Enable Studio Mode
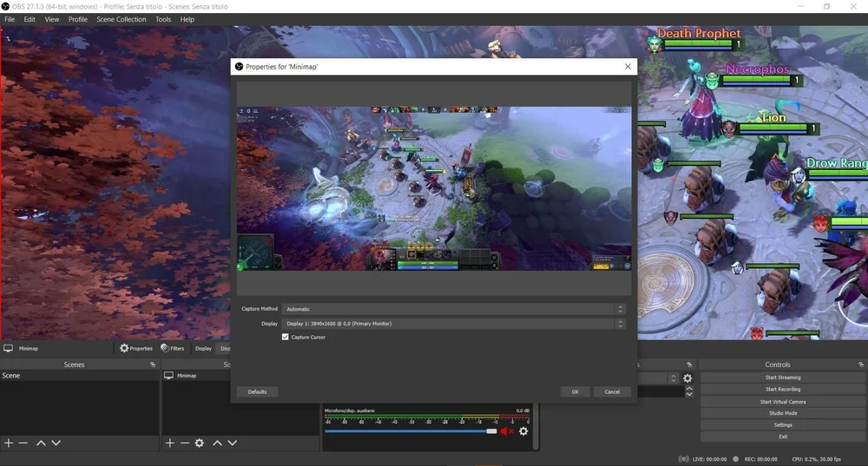The width and height of the screenshot is (868, 466). [x=783, y=413]
